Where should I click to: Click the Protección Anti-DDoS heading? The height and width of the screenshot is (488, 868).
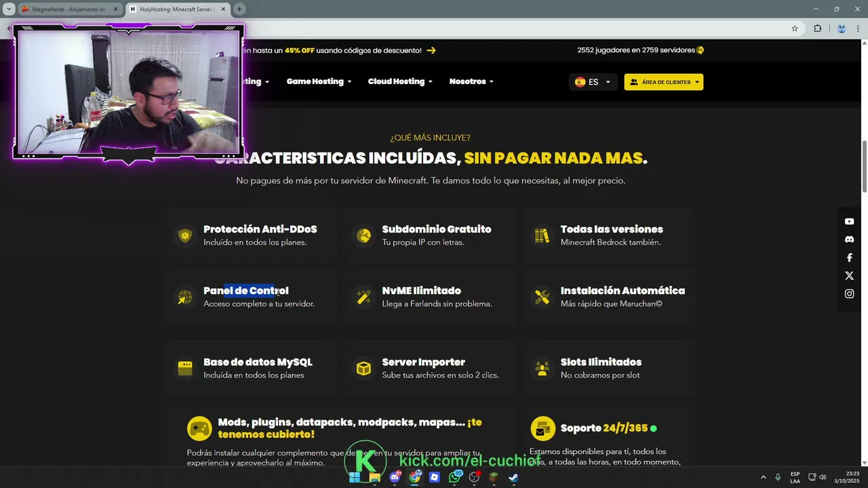click(260, 229)
